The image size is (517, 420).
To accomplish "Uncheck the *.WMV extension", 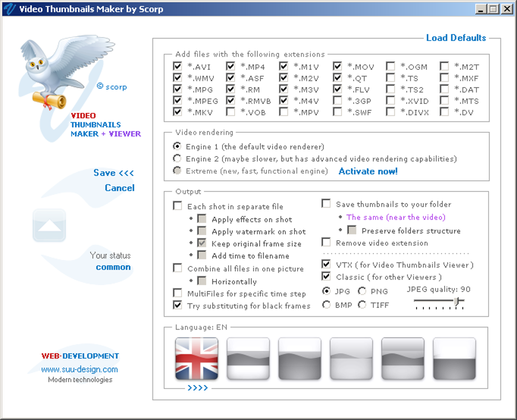I will click(177, 78).
